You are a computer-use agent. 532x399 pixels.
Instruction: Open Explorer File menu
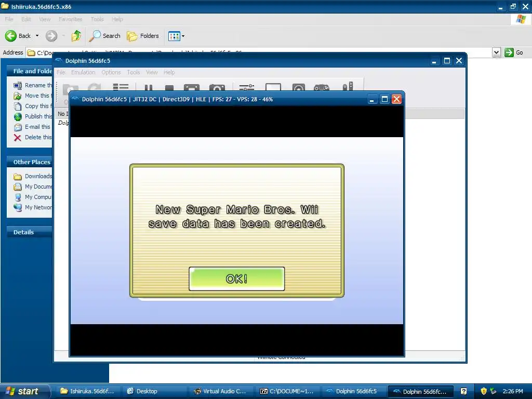pos(9,19)
